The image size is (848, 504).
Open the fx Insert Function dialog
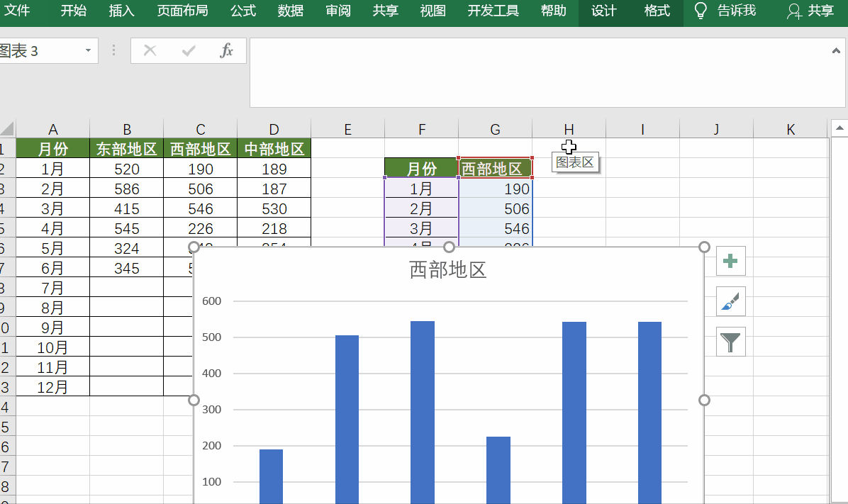point(227,50)
